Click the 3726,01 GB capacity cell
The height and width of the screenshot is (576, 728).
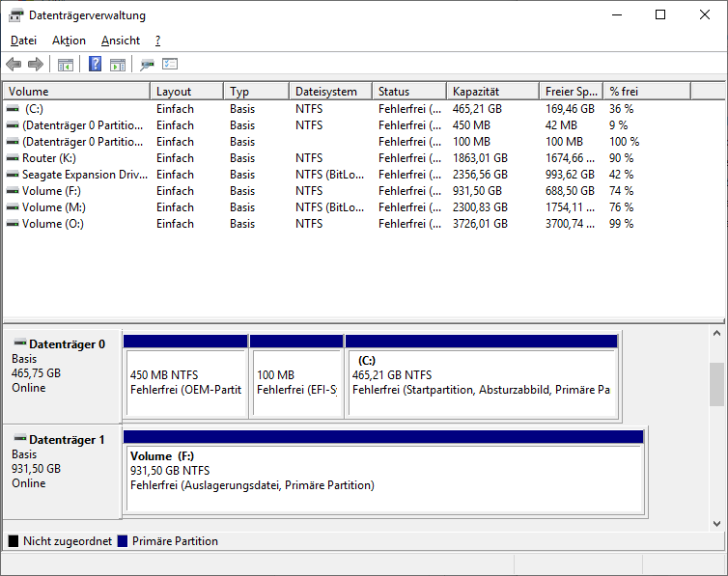click(480, 224)
